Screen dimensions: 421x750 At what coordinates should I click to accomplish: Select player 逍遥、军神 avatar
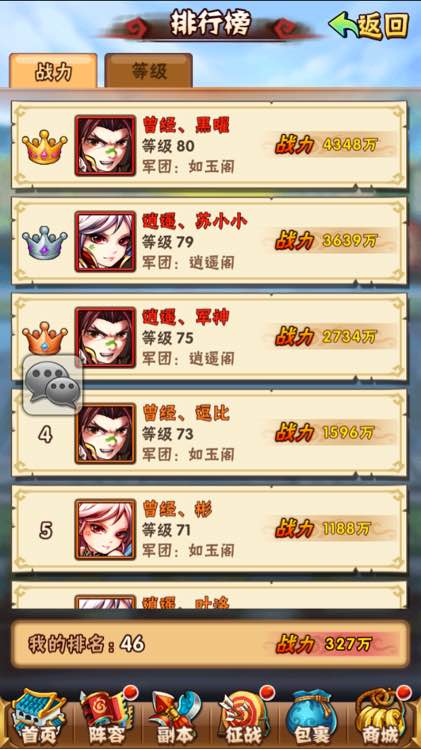(105, 338)
